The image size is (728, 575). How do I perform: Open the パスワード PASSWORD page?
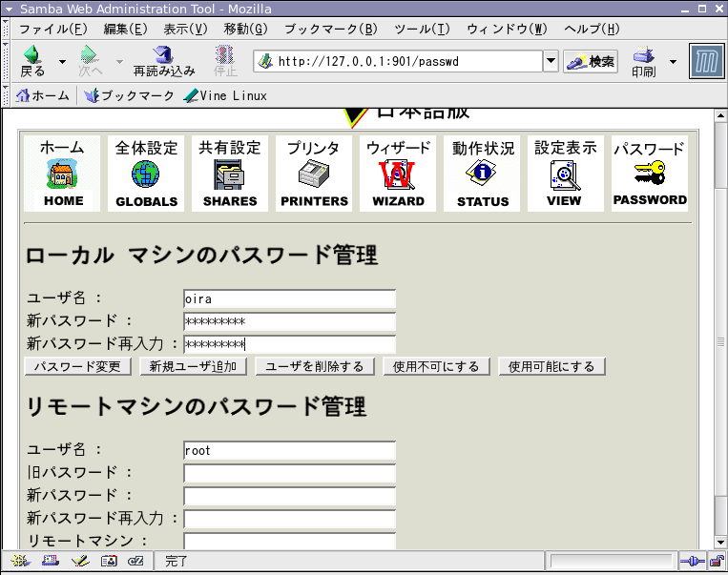click(650, 174)
